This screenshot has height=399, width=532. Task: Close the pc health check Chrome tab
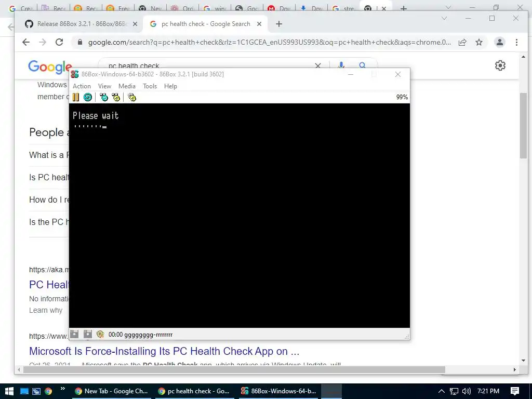pyautogui.click(x=259, y=24)
